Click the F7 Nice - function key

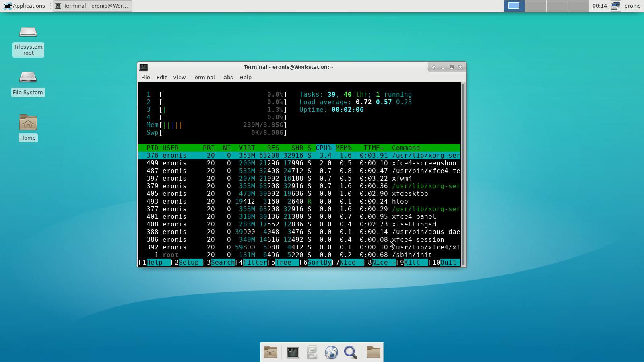coord(347,262)
